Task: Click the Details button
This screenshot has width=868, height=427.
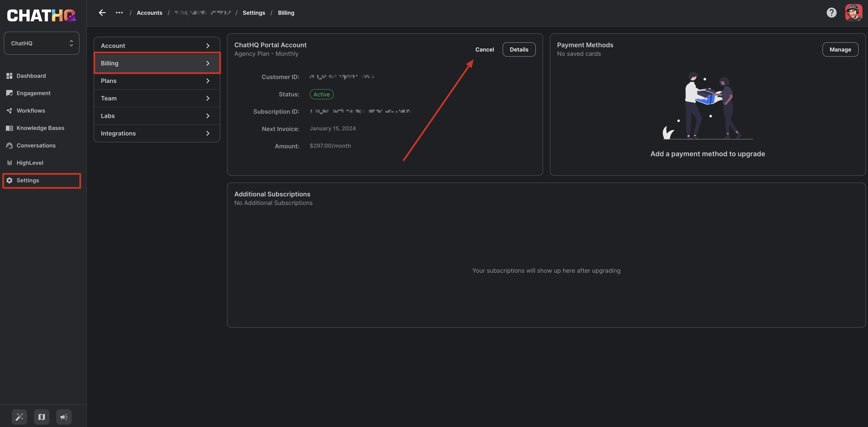Action: 519,50
